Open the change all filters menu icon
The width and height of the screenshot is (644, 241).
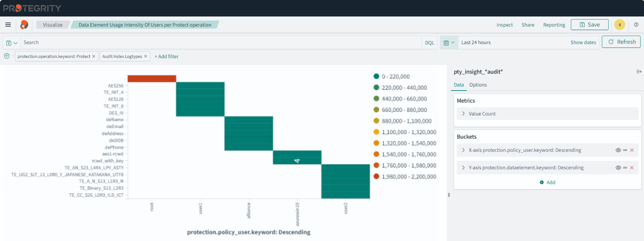click(7, 56)
